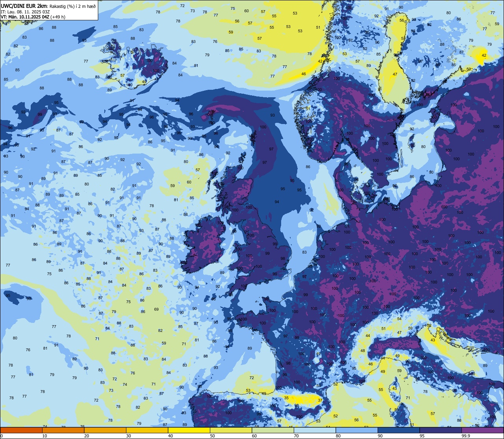
Task: Click the '35' humidity value over northeast Spain
Action: click(x=286, y=398)
